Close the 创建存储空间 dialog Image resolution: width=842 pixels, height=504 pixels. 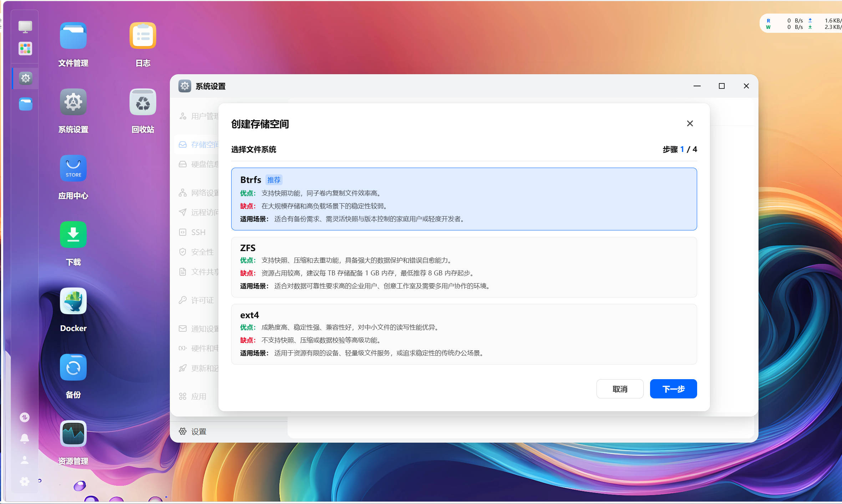[x=690, y=123]
